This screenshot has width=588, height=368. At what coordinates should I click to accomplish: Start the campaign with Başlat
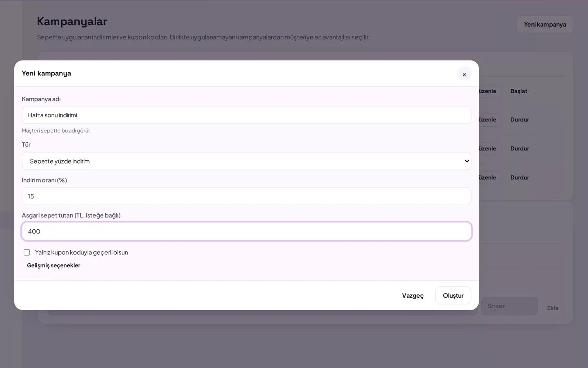[519, 91]
